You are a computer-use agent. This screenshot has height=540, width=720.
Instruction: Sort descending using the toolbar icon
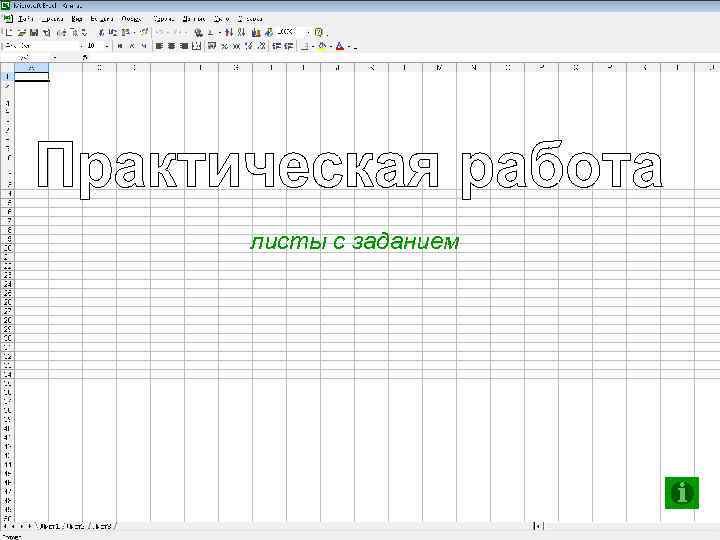(x=241, y=32)
